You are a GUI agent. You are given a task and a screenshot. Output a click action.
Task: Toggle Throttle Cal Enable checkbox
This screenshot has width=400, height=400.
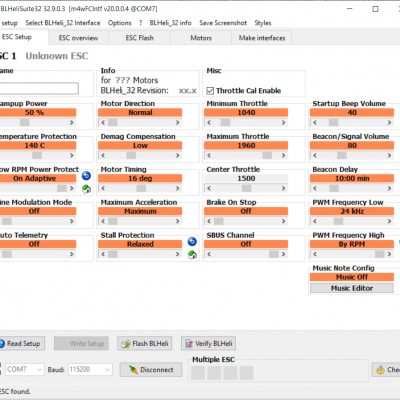[x=210, y=91]
